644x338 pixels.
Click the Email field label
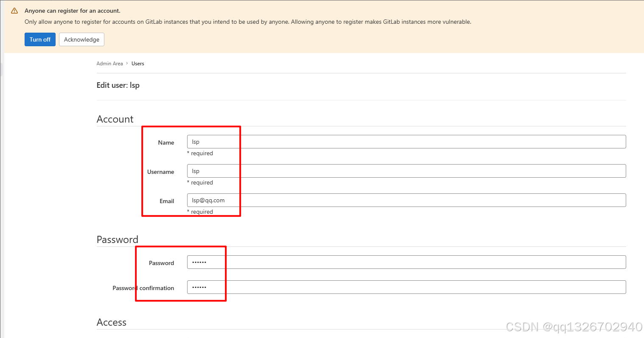click(x=167, y=201)
